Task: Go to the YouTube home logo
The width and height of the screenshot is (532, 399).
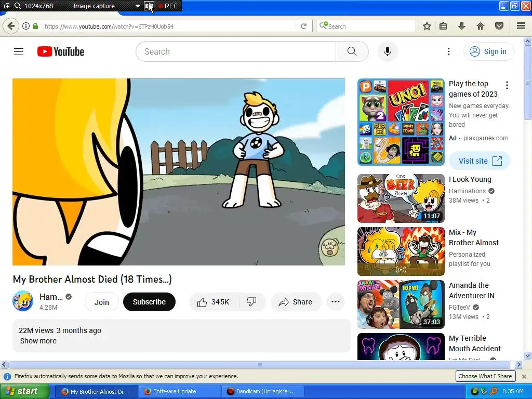Action: pos(61,51)
